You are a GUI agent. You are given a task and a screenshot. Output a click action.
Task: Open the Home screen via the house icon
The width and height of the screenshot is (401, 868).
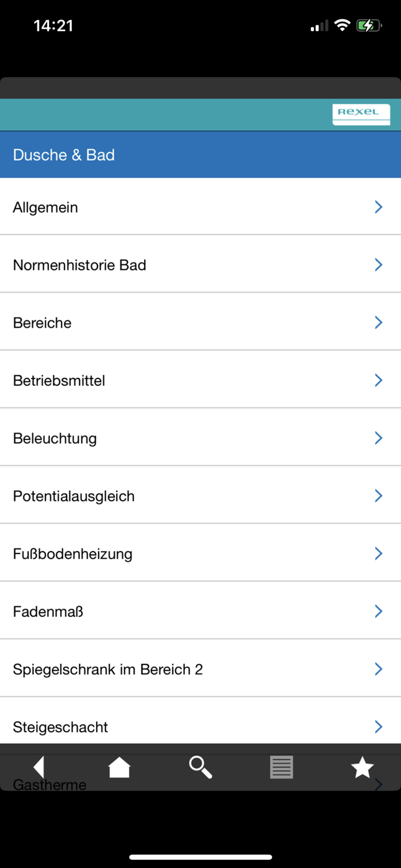[119, 767]
